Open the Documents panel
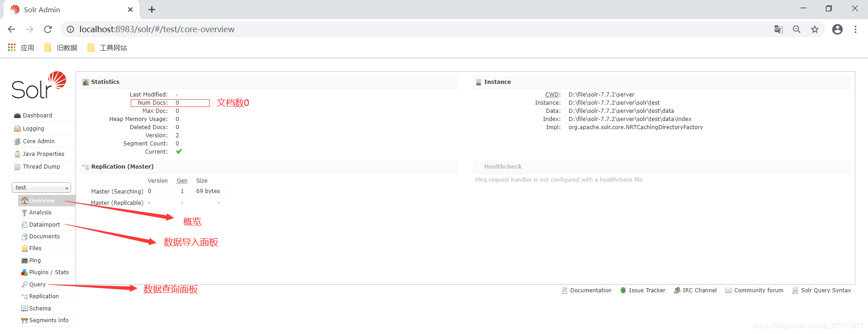 pos(44,237)
